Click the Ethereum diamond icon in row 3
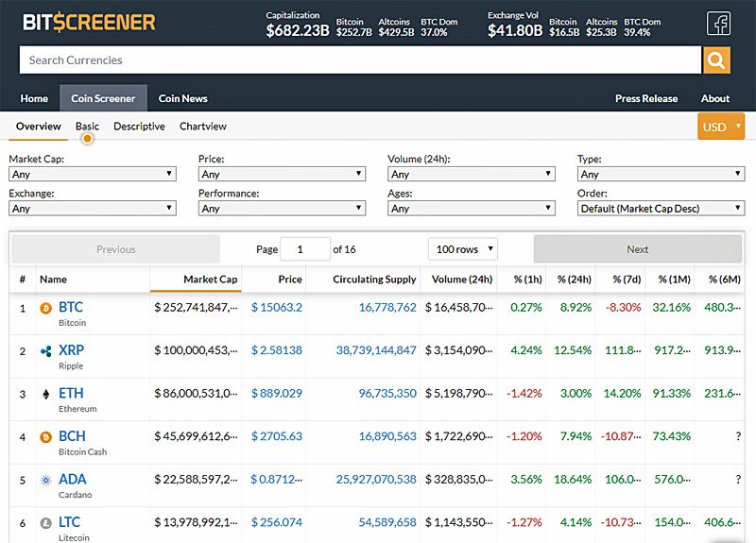756x543 pixels. (x=45, y=395)
